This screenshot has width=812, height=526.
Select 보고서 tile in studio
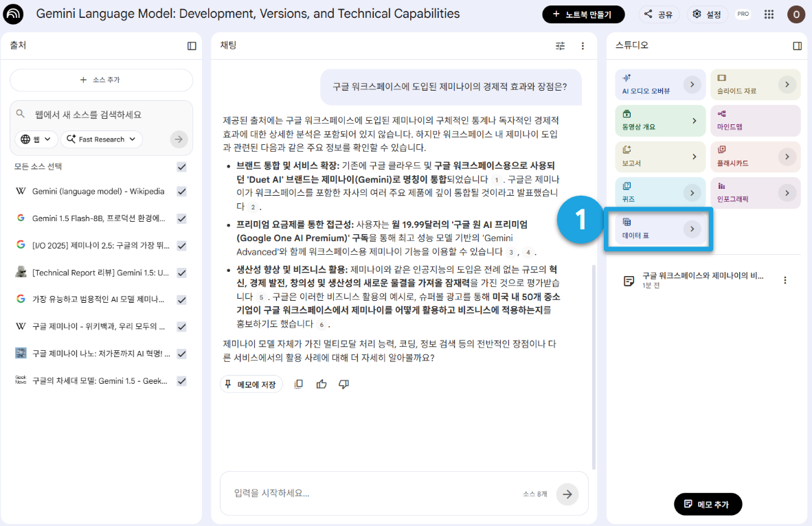(660, 157)
